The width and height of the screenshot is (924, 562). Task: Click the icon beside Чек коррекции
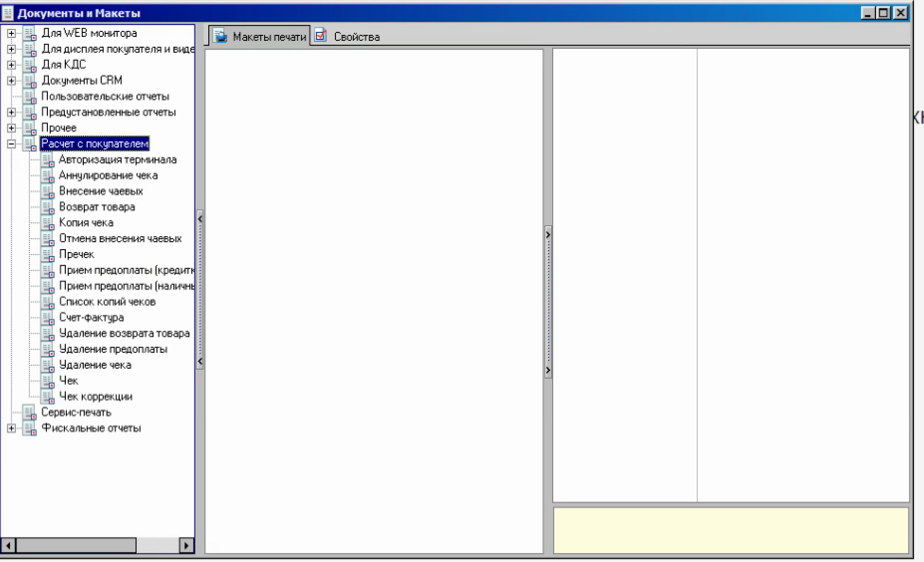pyautogui.click(x=47, y=397)
